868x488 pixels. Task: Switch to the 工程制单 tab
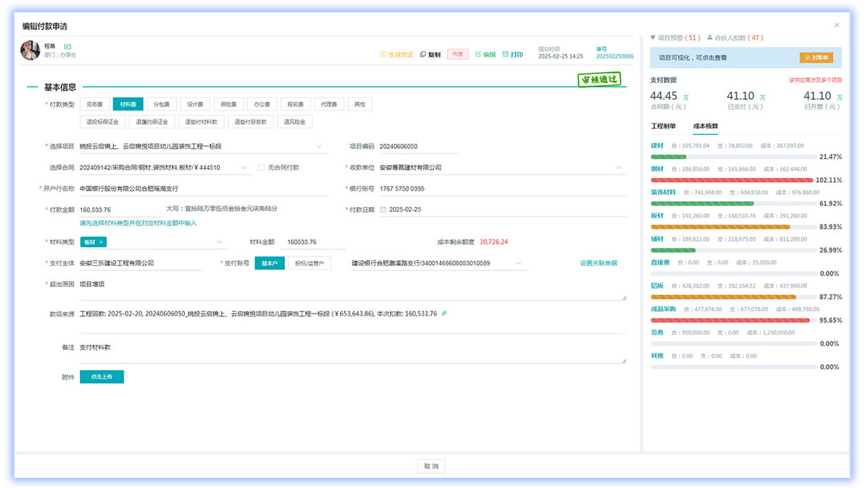663,126
